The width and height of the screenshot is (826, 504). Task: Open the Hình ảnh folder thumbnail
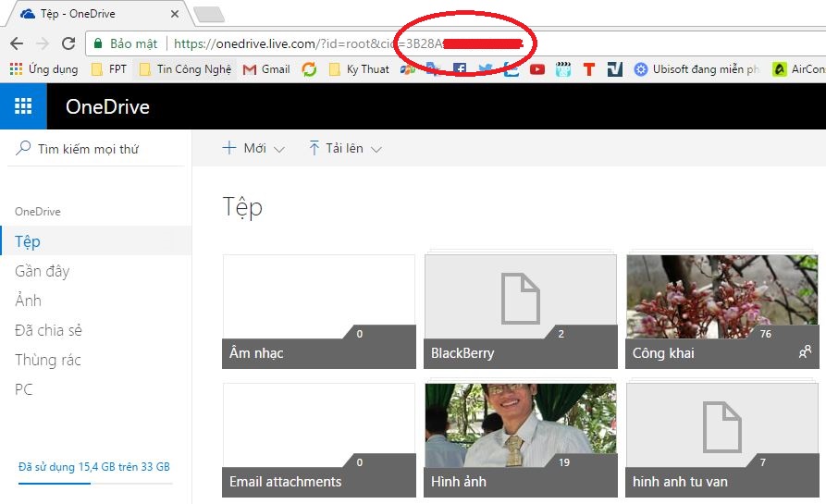click(x=521, y=440)
